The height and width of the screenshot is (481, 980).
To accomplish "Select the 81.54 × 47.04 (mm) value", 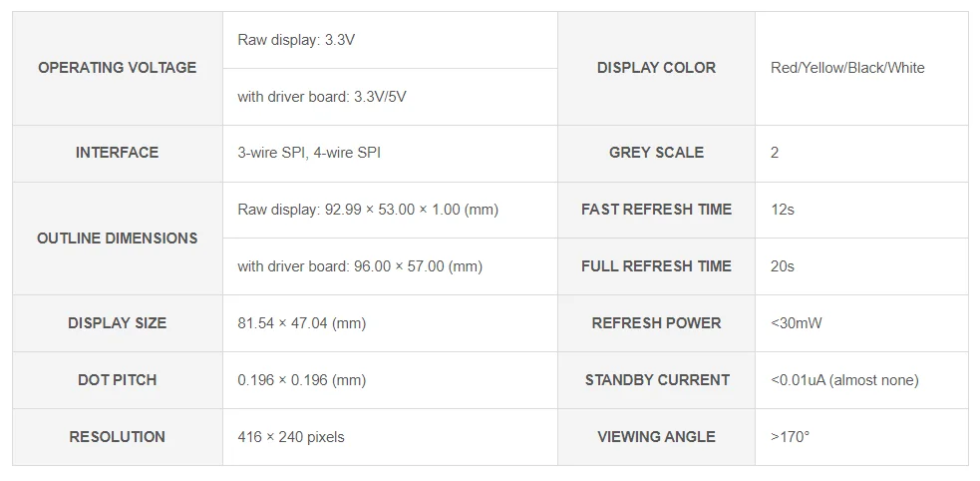I will 301,323.
